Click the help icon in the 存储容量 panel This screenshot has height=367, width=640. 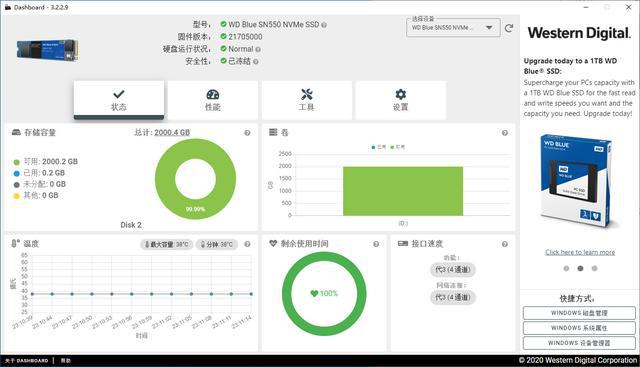247,133
